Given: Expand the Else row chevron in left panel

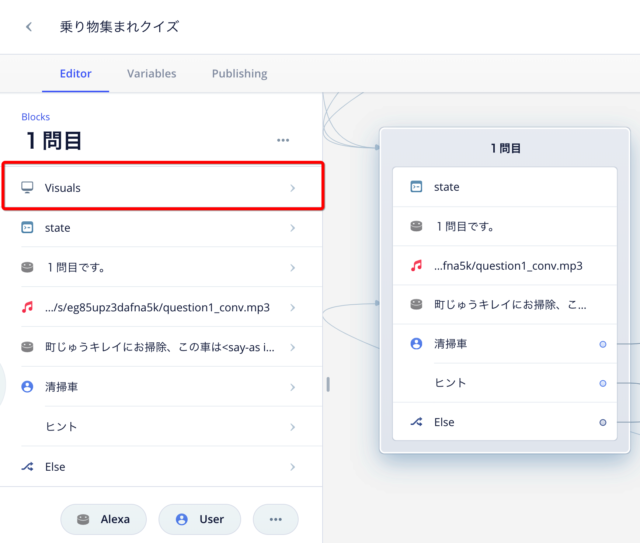Looking at the screenshot, I should coord(292,467).
